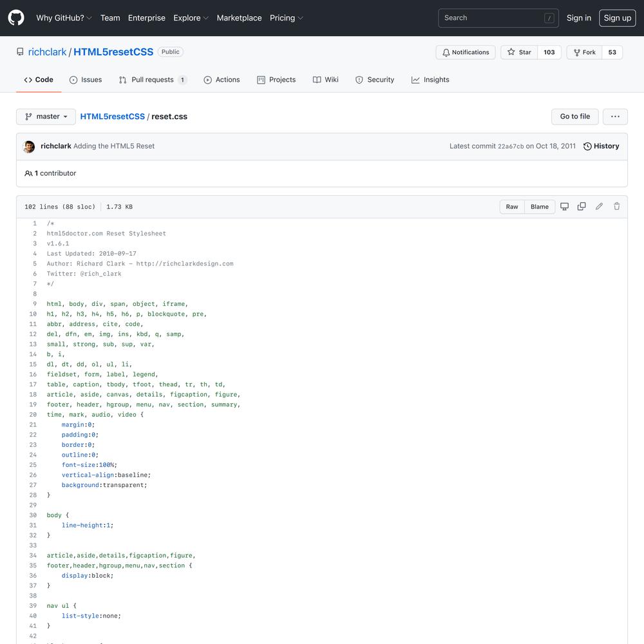Click the Star icon button
The image size is (644, 644).
tap(519, 52)
